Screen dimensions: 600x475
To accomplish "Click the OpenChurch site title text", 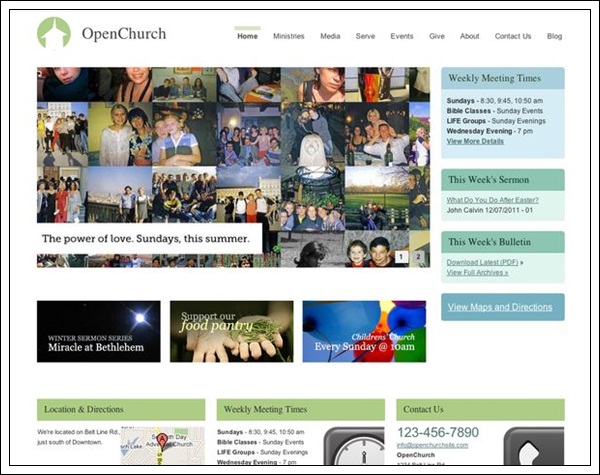I will tap(124, 34).
